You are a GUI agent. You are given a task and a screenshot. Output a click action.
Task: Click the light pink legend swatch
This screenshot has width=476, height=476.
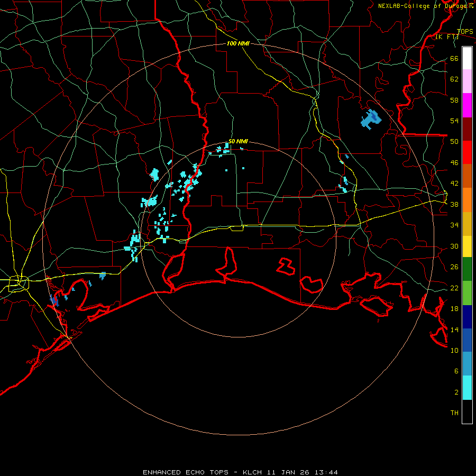click(x=467, y=81)
